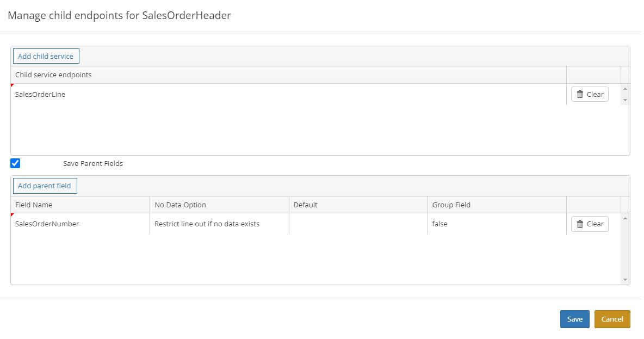Click the 'Restrict line out if no data exists' cell

tap(219, 224)
